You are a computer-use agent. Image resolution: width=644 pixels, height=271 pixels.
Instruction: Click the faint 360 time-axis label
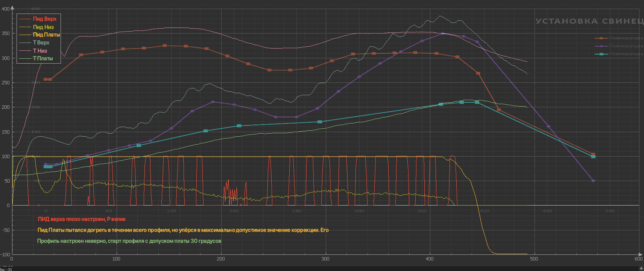[422, 211]
